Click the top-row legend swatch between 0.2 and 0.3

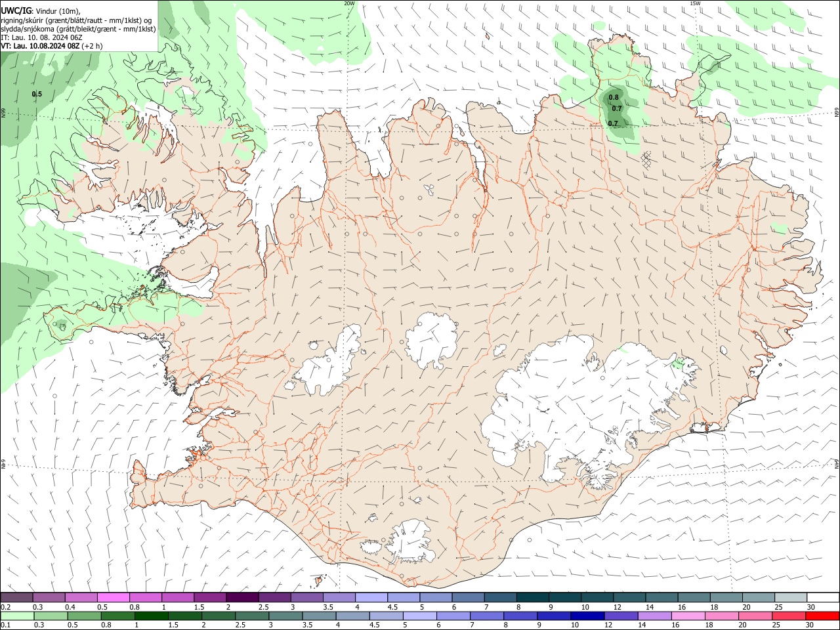click(x=16, y=597)
